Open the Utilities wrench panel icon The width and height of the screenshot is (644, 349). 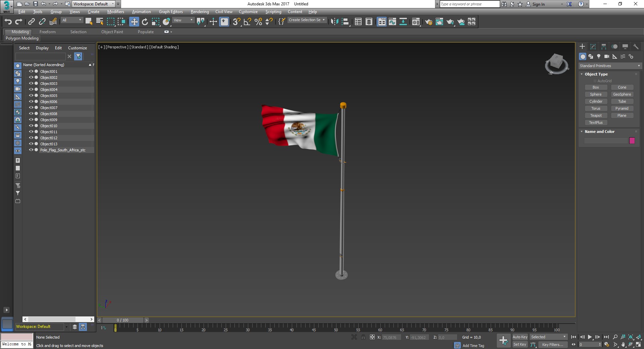(636, 47)
